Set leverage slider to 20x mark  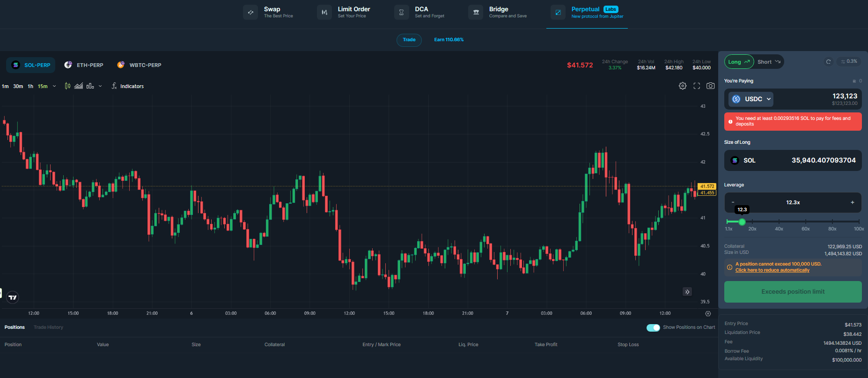[x=752, y=222]
